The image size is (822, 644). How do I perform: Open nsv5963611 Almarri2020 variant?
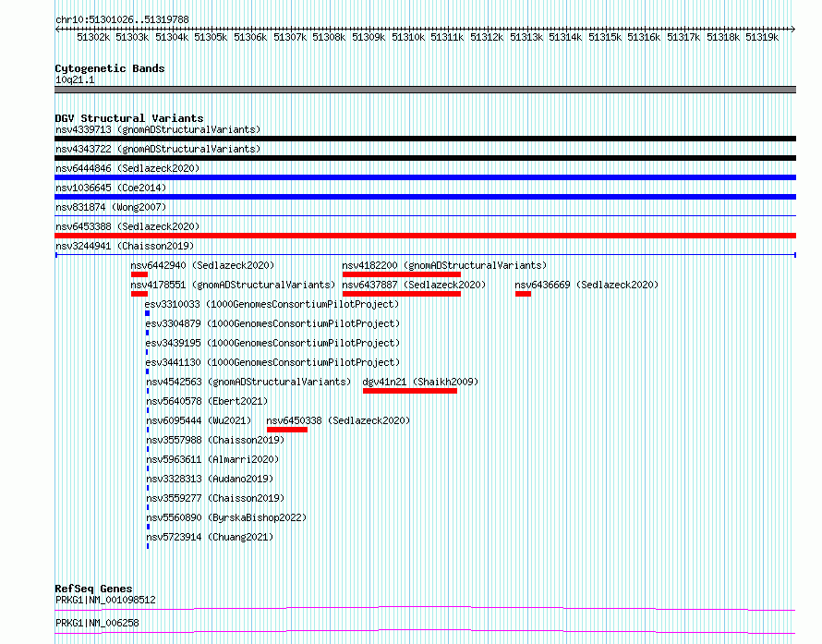point(212,459)
